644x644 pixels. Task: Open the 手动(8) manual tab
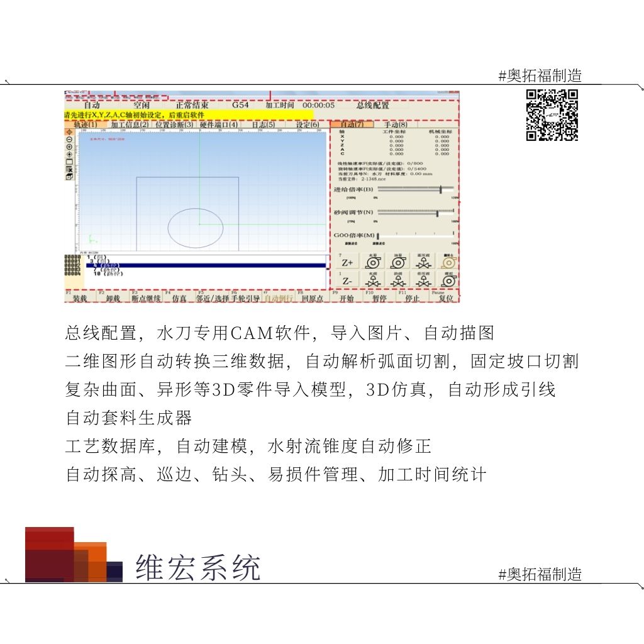tap(396, 125)
